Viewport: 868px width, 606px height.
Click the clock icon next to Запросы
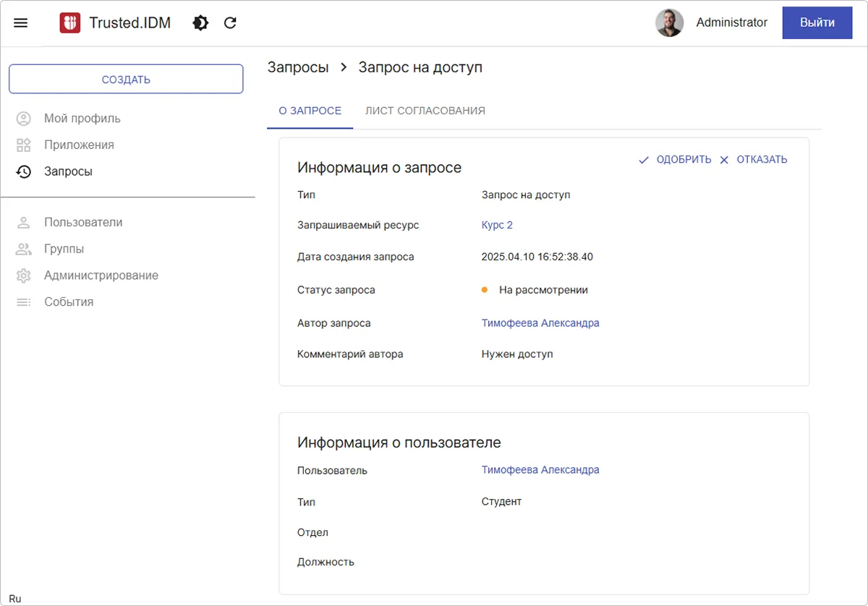pyautogui.click(x=23, y=171)
